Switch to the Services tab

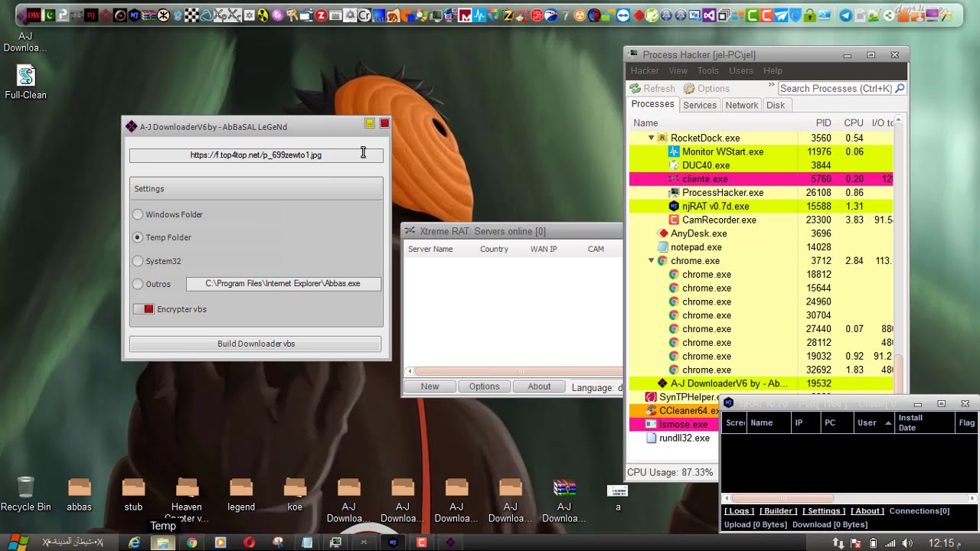tap(700, 105)
